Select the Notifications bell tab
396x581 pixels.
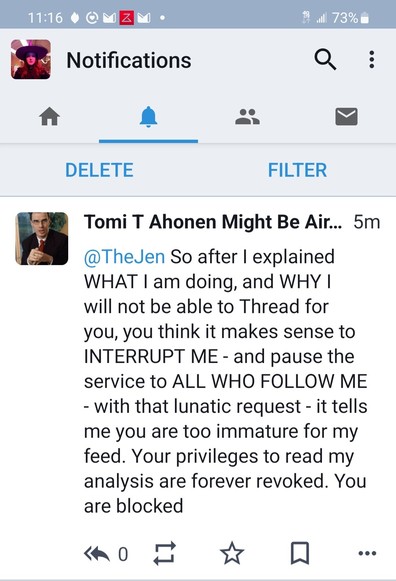pos(149,117)
